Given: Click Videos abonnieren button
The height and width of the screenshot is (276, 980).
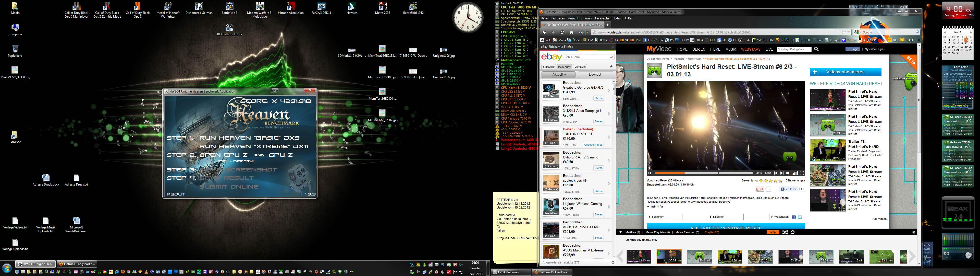Looking at the screenshot, I should [845, 72].
